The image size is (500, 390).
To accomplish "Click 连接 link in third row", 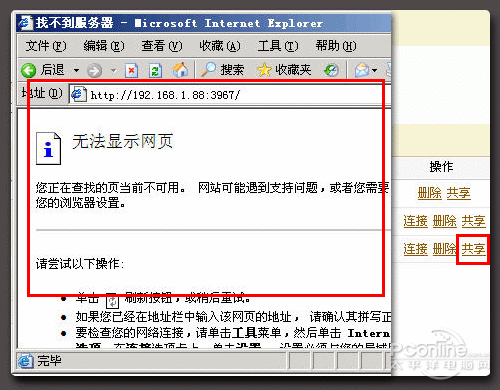I will (x=415, y=249).
